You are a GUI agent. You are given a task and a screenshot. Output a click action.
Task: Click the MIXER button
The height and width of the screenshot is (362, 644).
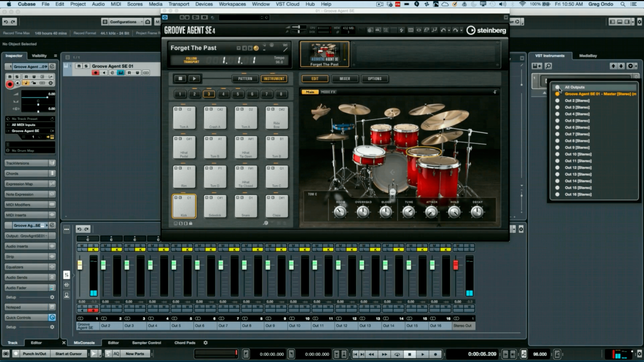(x=345, y=79)
